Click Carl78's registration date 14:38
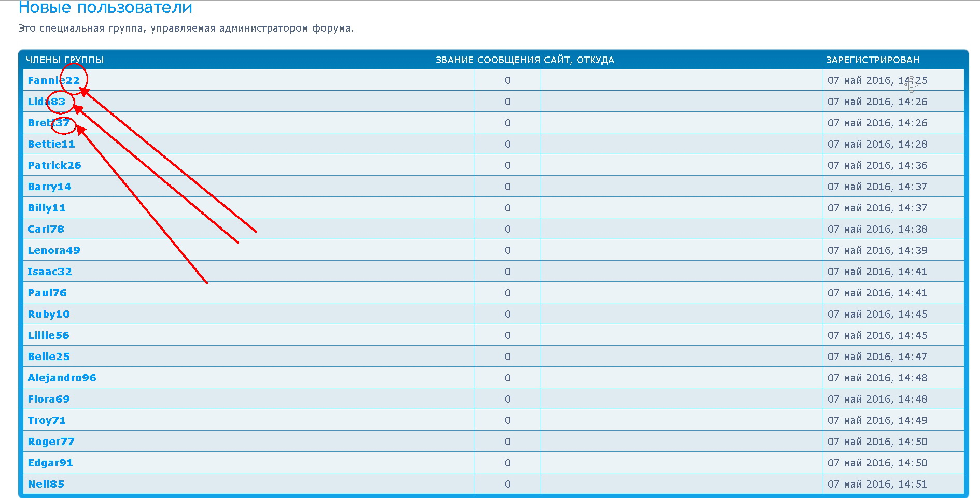Screen dimensions: 980x498 (x=877, y=229)
